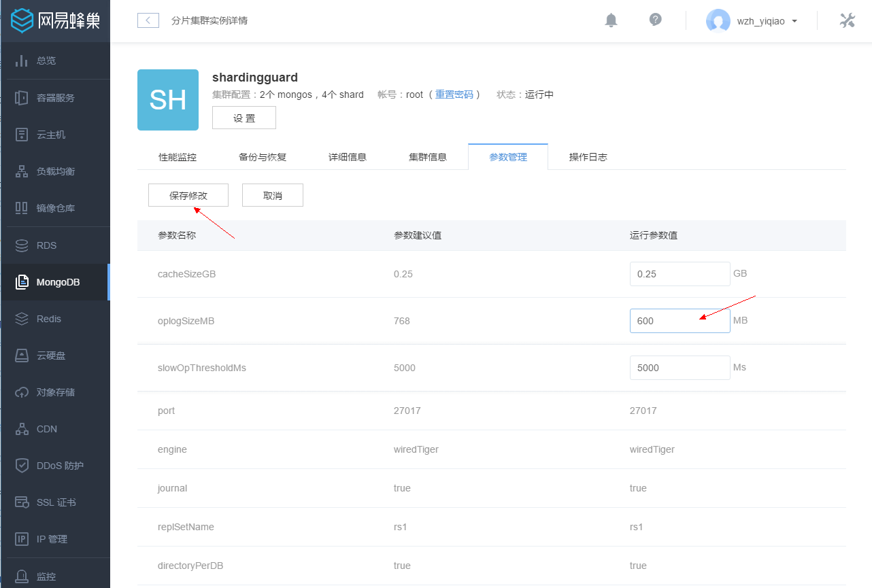
Task: Switch to 详细信息 tab
Action: pos(348,157)
